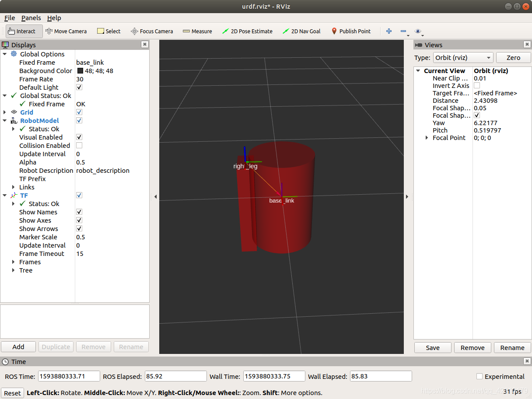This screenshot has height=399, width=532.
Task: Click Remove in the Views panel
Action: pyautogui.click(x=472, y=347)
